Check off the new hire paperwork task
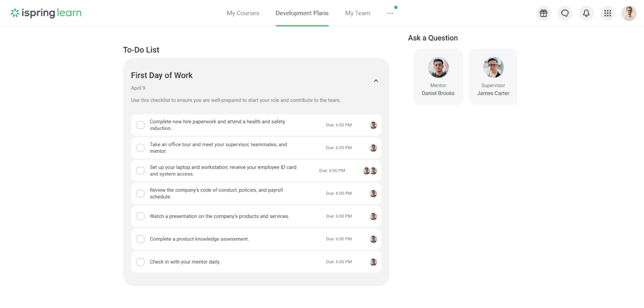The image size is (644, 308). pyautogui.click(x=141, y=125)
